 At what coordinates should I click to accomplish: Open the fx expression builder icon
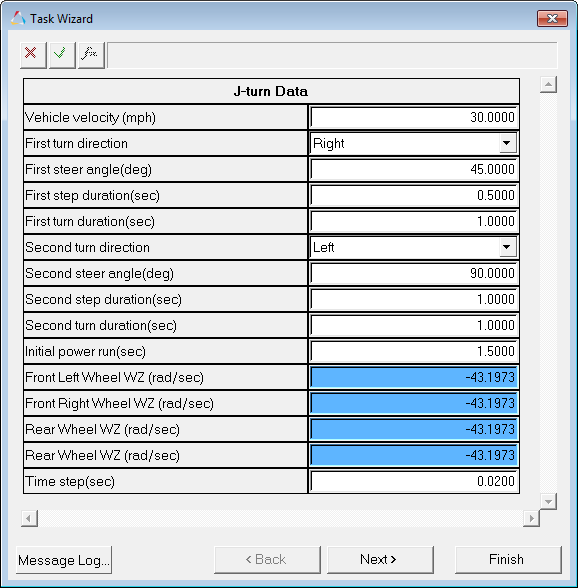(x=91, y=55)
